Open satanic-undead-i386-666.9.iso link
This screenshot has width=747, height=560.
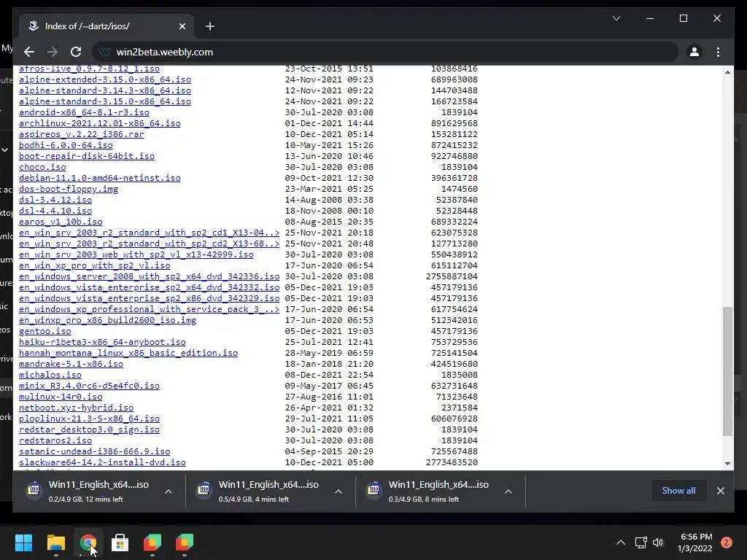(x=94, y=452)
